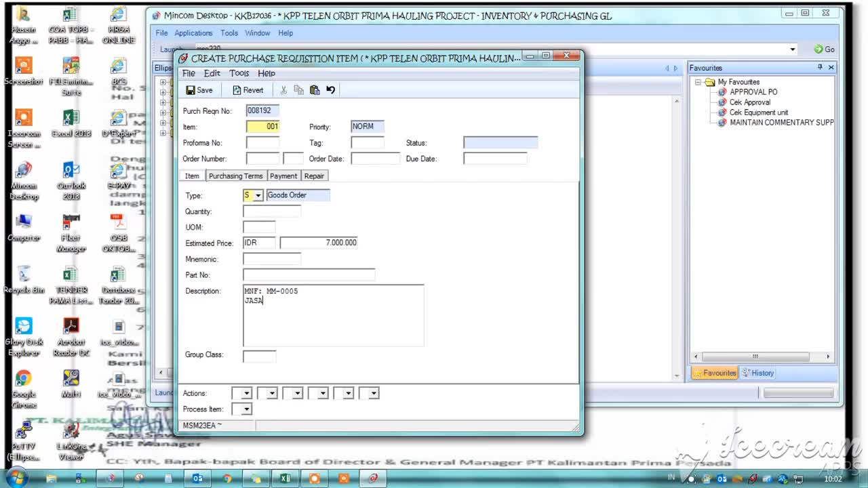Click the Group Class field
The height and width of the screenshot is (488, 868).
click(x=260, y=355)
